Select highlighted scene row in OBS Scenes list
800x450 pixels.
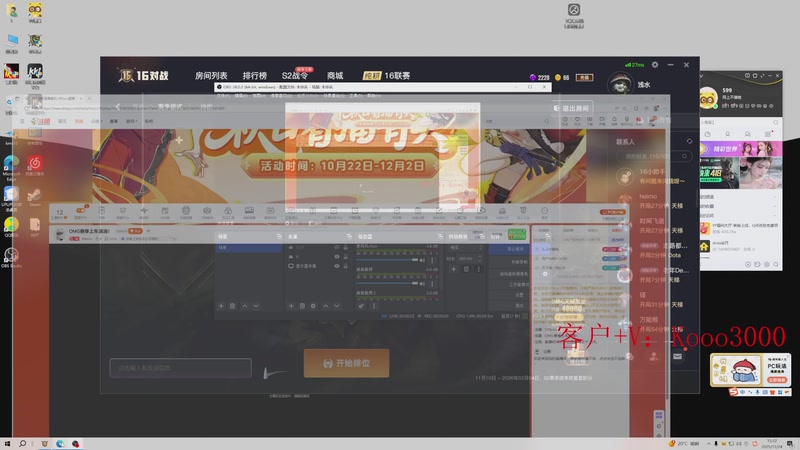click(248, 247)
